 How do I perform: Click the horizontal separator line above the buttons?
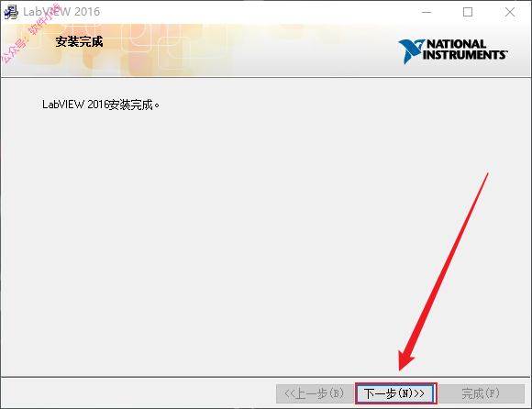point(266,377)
